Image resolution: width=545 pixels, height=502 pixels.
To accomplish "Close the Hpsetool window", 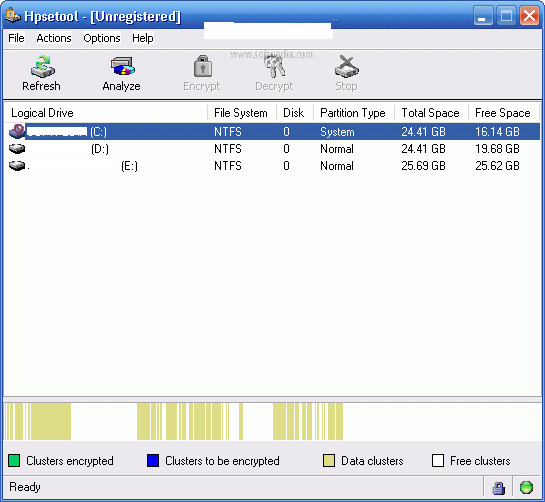I will pyautogui.click(x=529, y=16).
